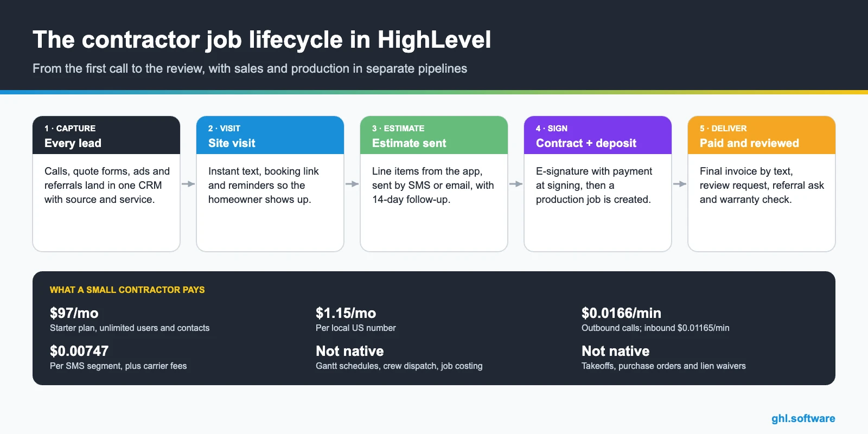Click the 'Final invoice by text' description

click(762, 186)
